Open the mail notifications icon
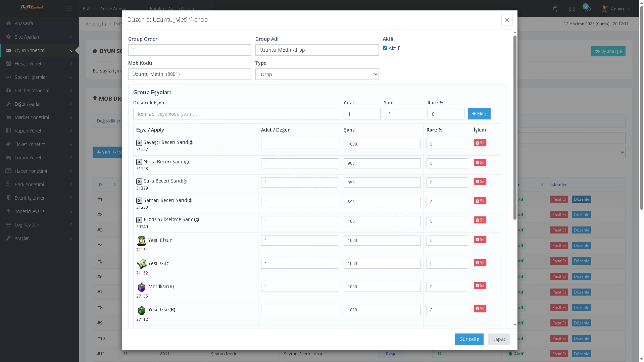644x362 pixels. pyautogui.click(x=588, y=9)
